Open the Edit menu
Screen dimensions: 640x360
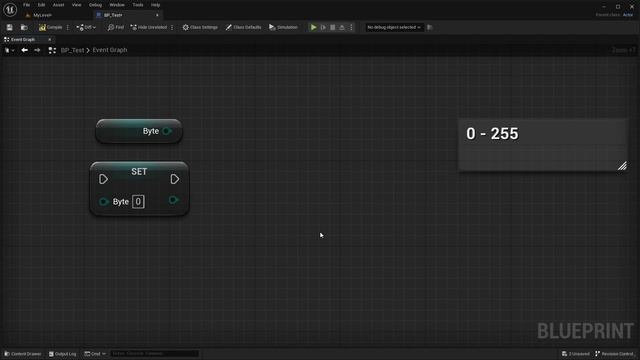coord(41,5)
